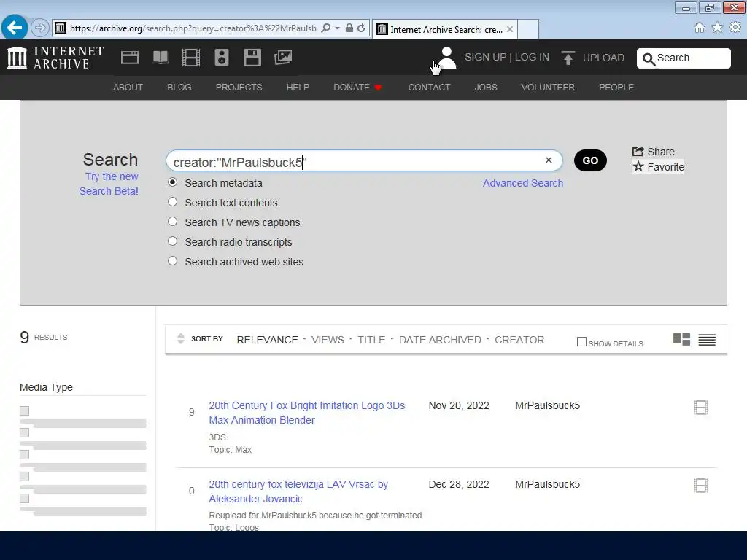Open the DONATE menu item

(357, 87)
